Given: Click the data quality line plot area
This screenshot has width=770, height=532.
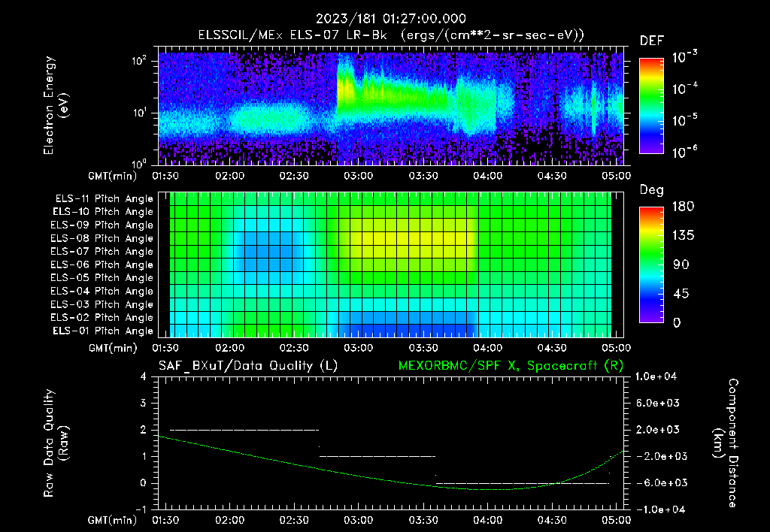Looking at the screenshot, I should [x=391, y=443].
